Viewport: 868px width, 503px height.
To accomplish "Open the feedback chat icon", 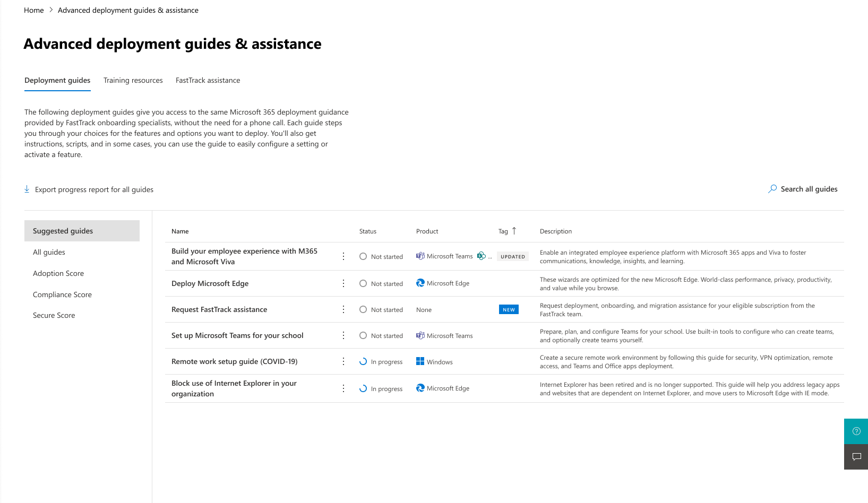I will pos(856,457).
